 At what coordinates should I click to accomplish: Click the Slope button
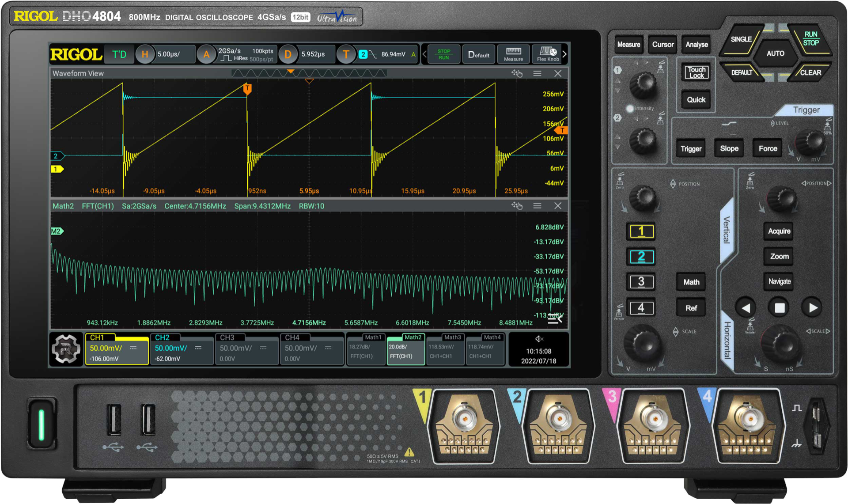729,149
